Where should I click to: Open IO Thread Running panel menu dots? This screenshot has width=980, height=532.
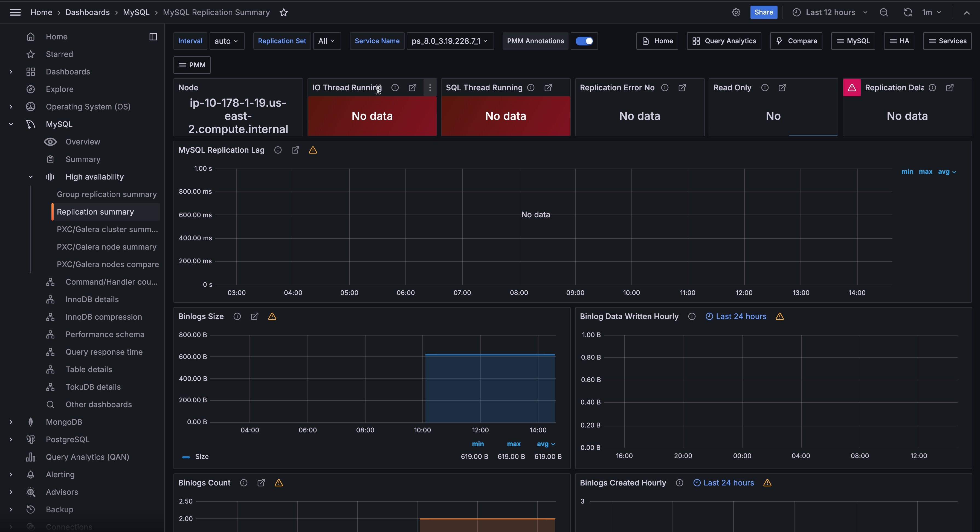(430, 88)
